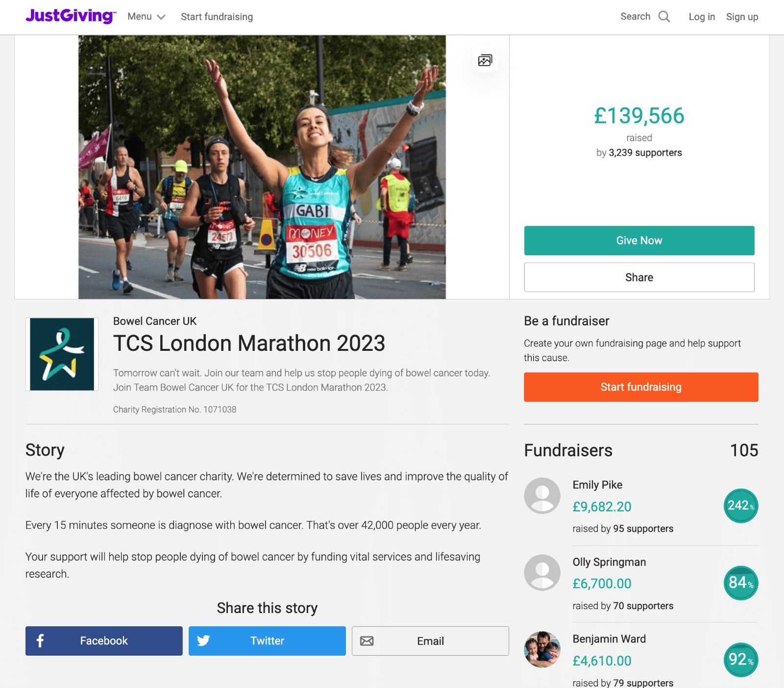Open Olly Springman's avatar icon
The width and height of the screenshot is (784, 688).
542,573
